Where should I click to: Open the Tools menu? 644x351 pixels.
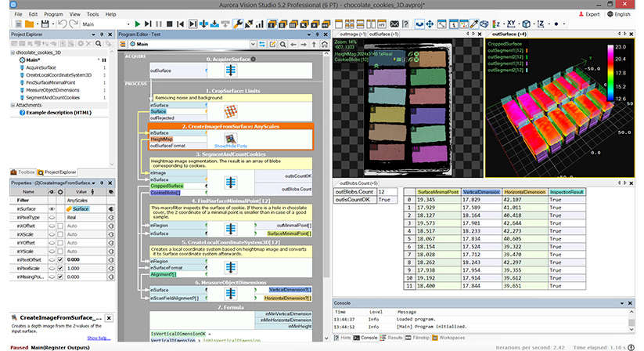click(93, 14)
